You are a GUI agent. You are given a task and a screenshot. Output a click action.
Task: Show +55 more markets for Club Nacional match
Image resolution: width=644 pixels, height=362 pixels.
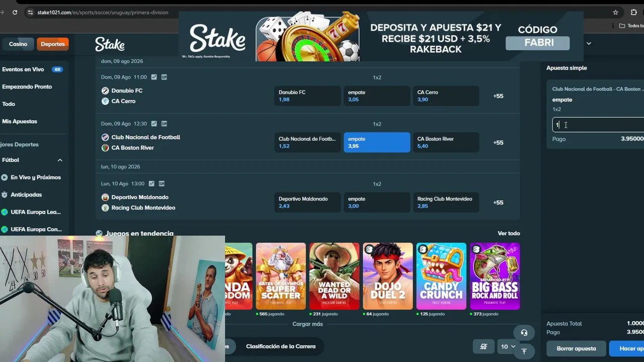pyautogui.click(x=498, y=143)
